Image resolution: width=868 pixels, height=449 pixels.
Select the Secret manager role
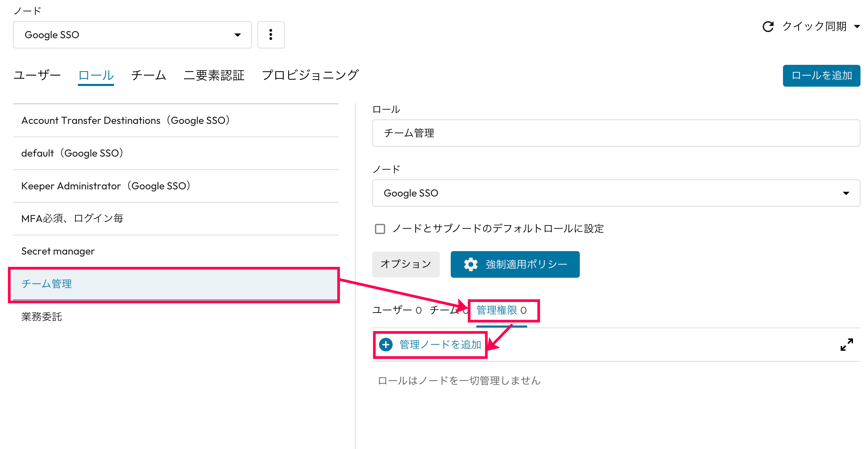[176, 251]
